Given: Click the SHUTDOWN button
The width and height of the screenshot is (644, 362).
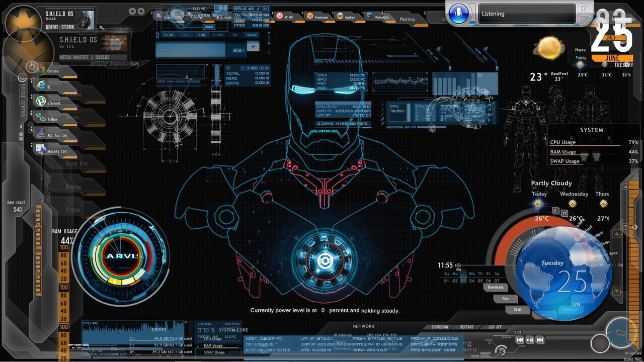Looking at the screenshot, I should click(x=440, y=327).
